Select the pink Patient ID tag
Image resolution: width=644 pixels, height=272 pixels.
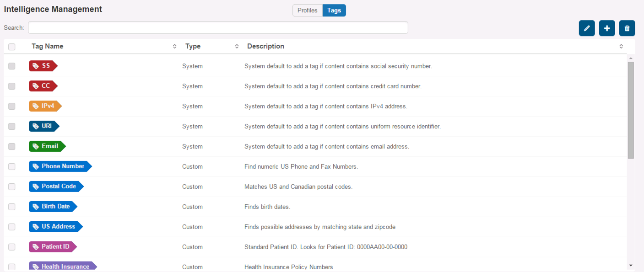click(x=53, y=247)
